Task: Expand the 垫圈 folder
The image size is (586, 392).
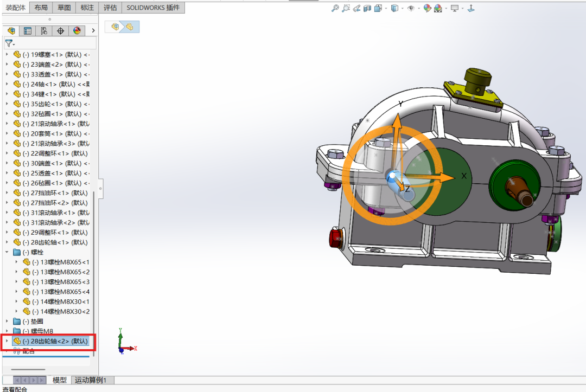Action: coord(7,322)
